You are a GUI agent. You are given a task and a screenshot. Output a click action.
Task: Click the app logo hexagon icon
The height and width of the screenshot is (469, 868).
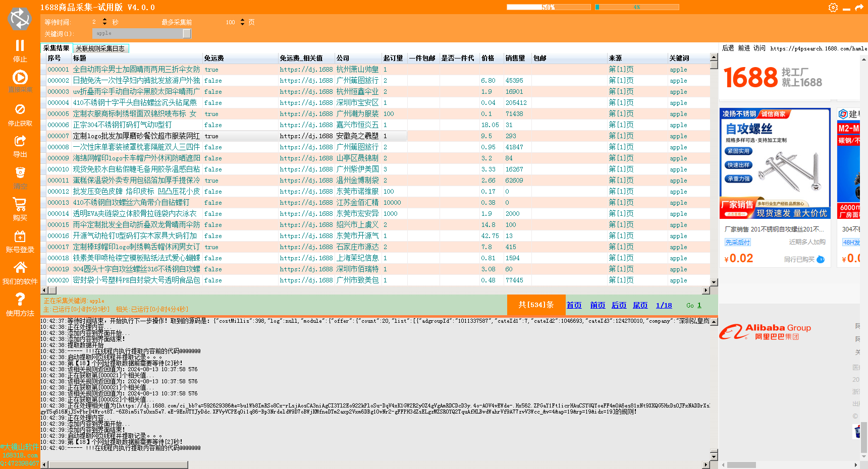click(x=20, y=19)
